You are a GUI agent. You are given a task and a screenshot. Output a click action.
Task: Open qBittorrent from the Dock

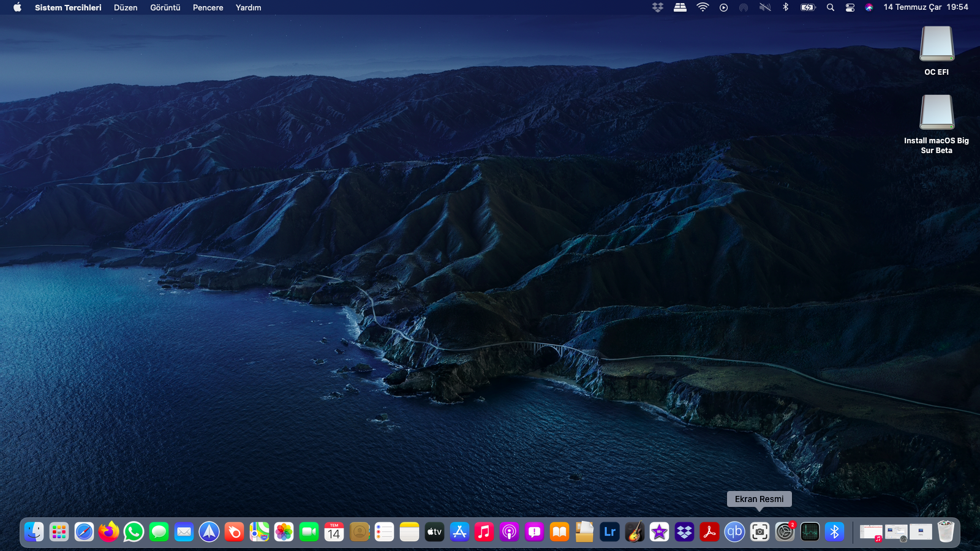pos(734,531)
